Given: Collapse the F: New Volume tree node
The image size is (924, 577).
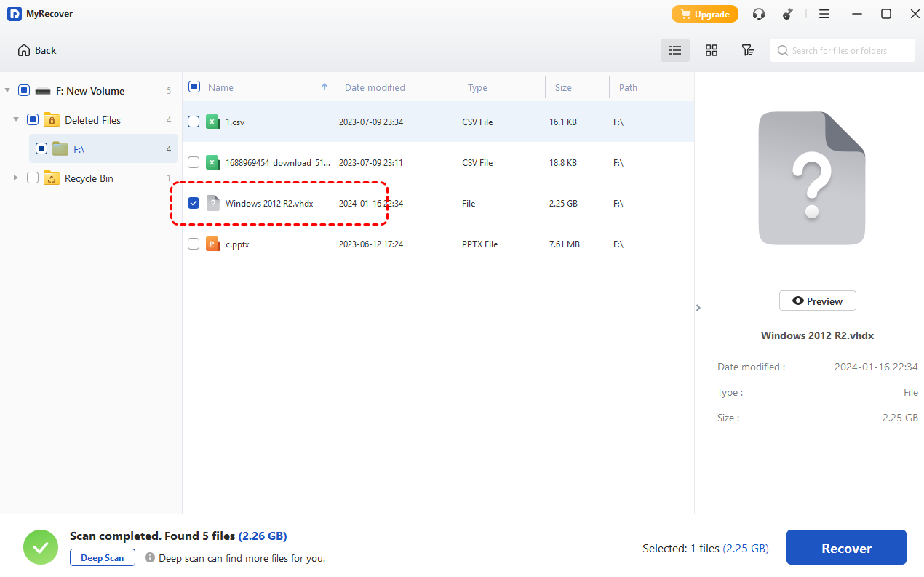Looking at the screenshot, I should pyautogui.click(x=7, y=90).
